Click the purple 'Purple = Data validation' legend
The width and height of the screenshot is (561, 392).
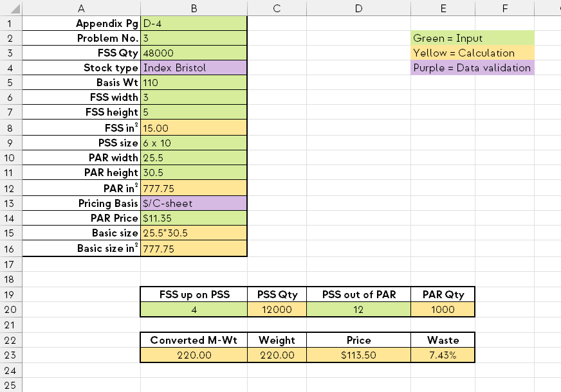472,67
